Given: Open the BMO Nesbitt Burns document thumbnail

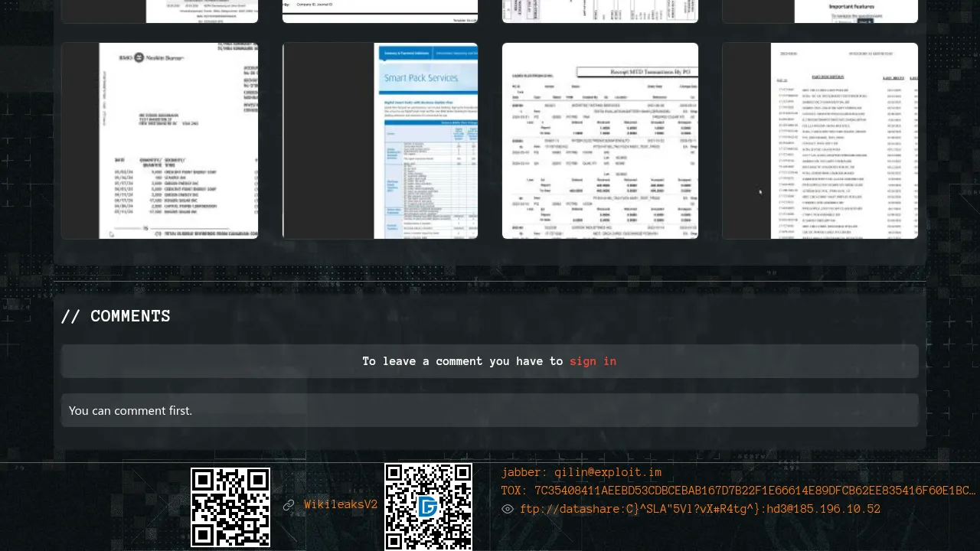Looking at the screenshot, I should tap(159, 141).
